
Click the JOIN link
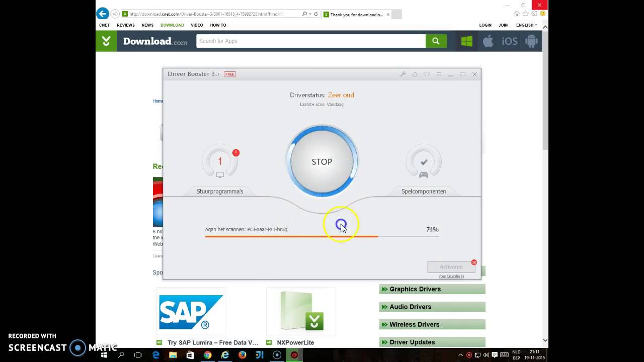[x=503, y=25]
